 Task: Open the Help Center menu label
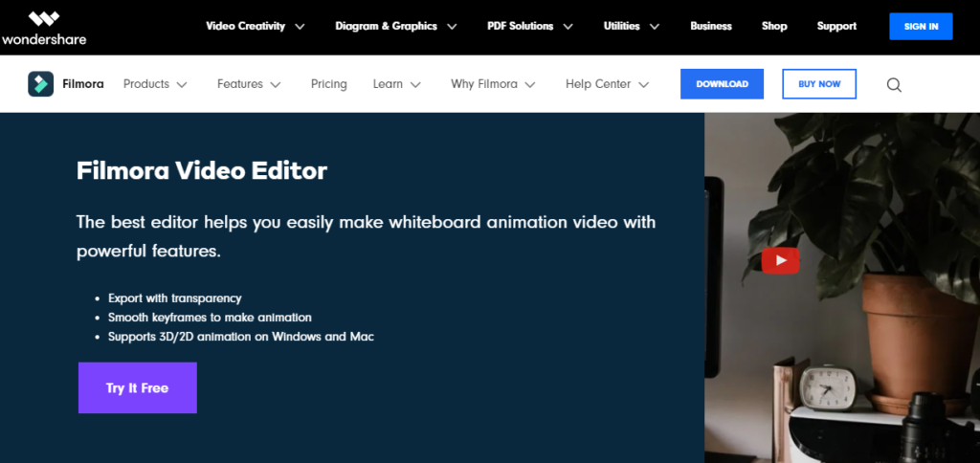pos(598,84)
